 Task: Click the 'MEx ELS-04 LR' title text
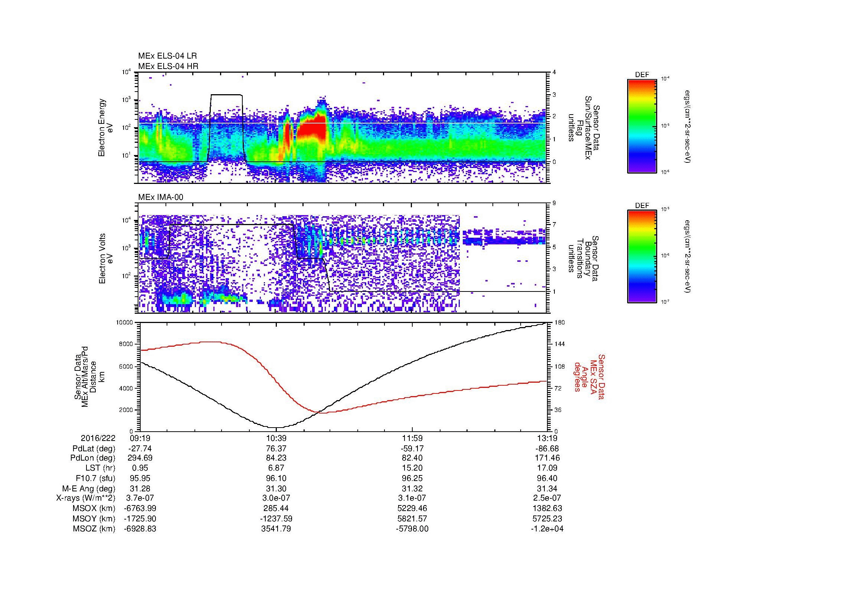pyautogui.click(x=167, y=56)
